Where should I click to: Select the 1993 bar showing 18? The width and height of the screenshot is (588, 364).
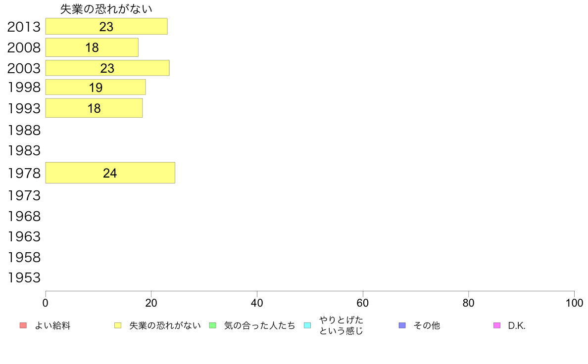94,108
